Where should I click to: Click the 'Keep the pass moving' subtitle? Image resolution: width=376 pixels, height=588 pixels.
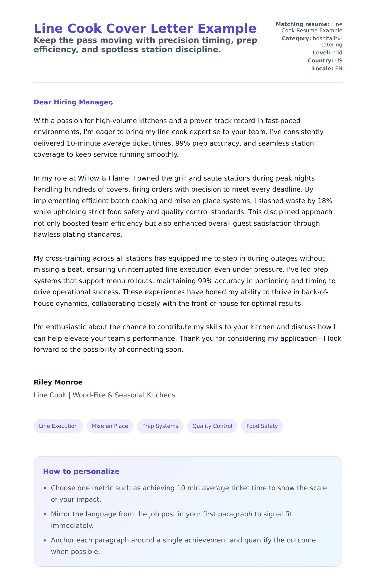(x=145, y=45)
